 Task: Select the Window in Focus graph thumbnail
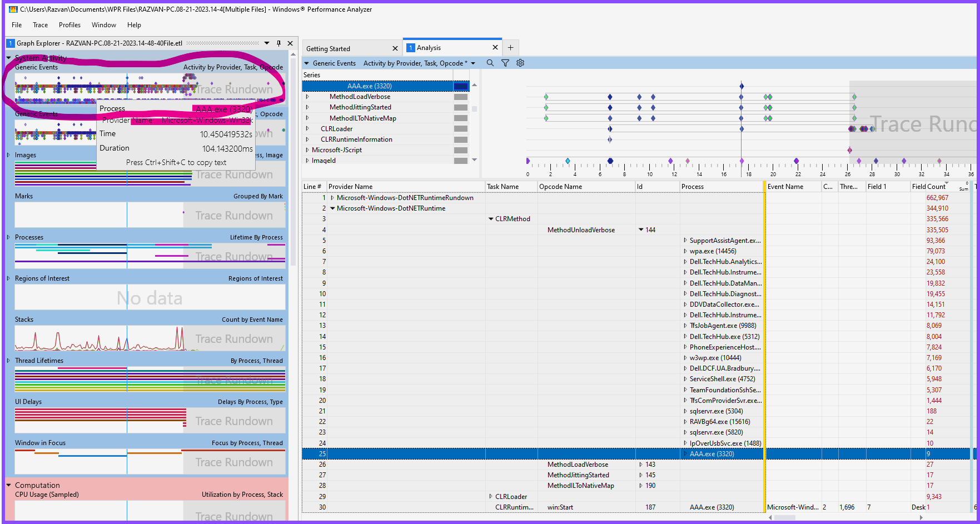pos(150,462)
